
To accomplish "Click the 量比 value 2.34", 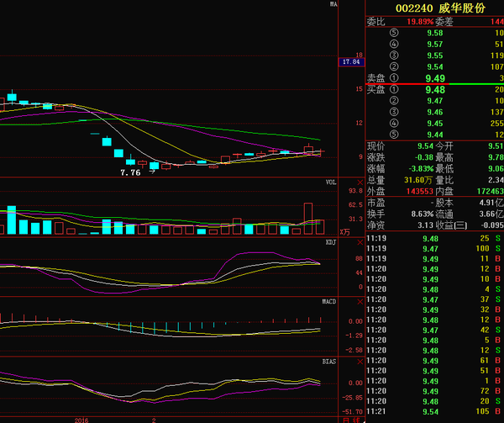I will pos(496,180).
